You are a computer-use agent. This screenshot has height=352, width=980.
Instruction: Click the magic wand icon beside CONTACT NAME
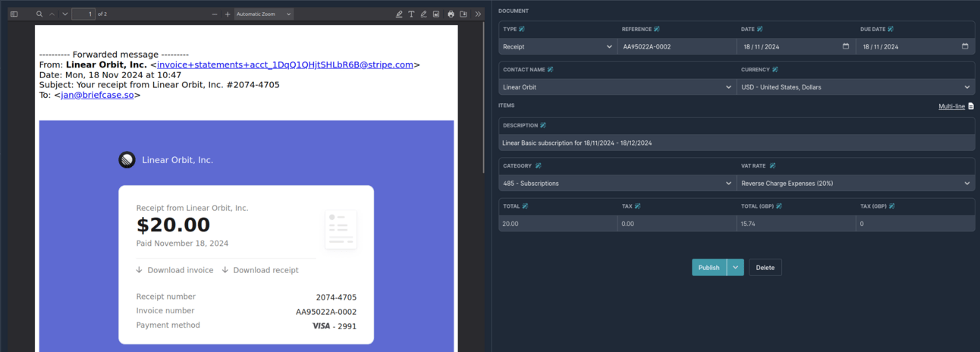550,69
